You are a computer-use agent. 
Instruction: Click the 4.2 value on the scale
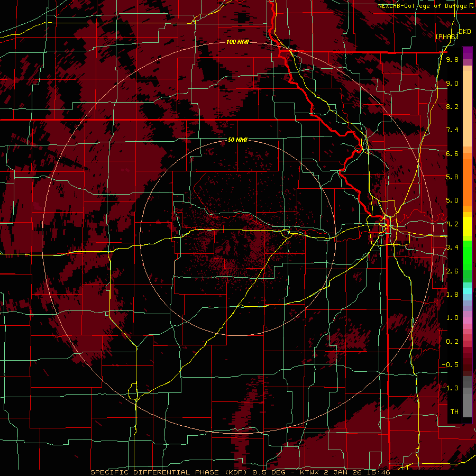coord(452,224)
